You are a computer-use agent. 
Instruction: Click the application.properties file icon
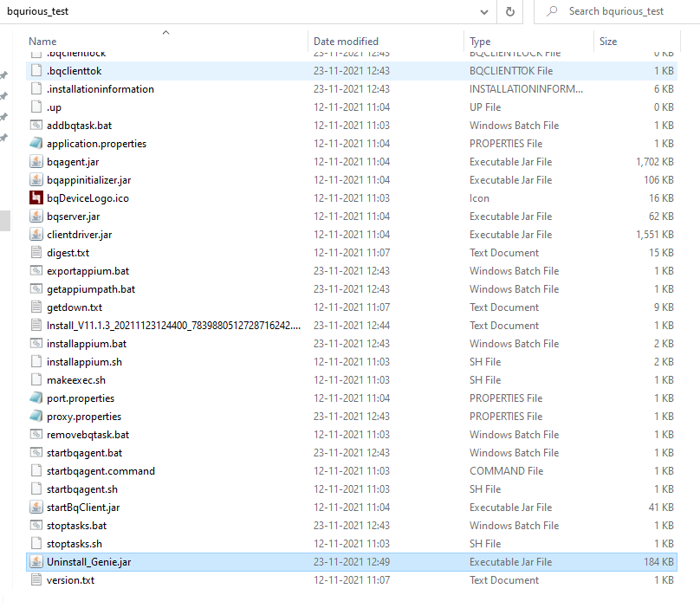[36, 143]
